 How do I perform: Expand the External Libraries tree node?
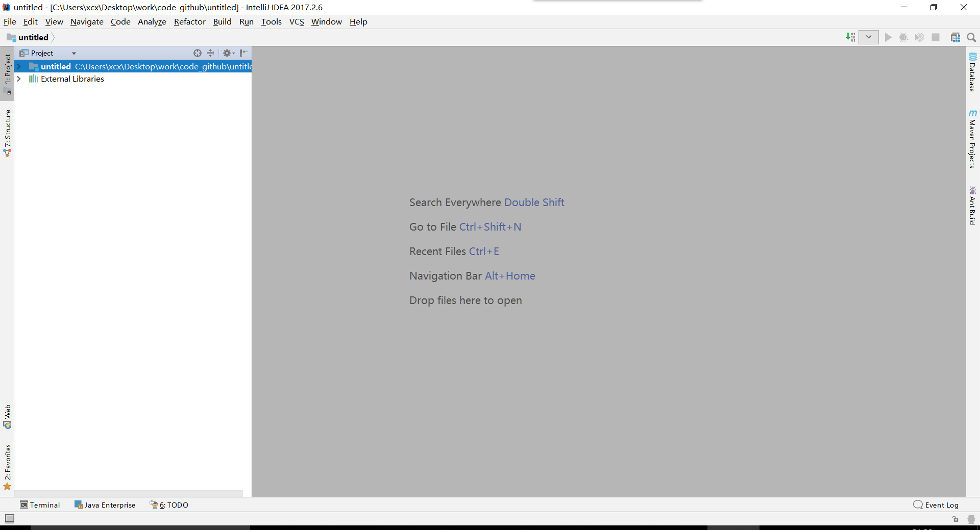pos(19,79)
